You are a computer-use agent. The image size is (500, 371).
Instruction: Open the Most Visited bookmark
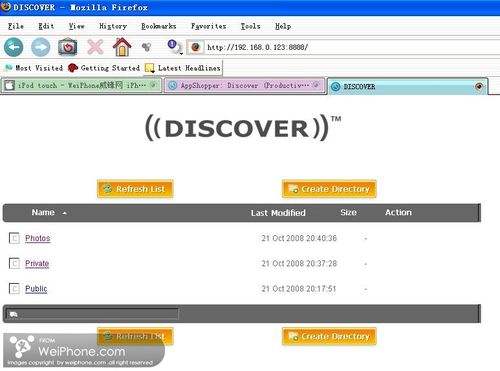point(34,68)
